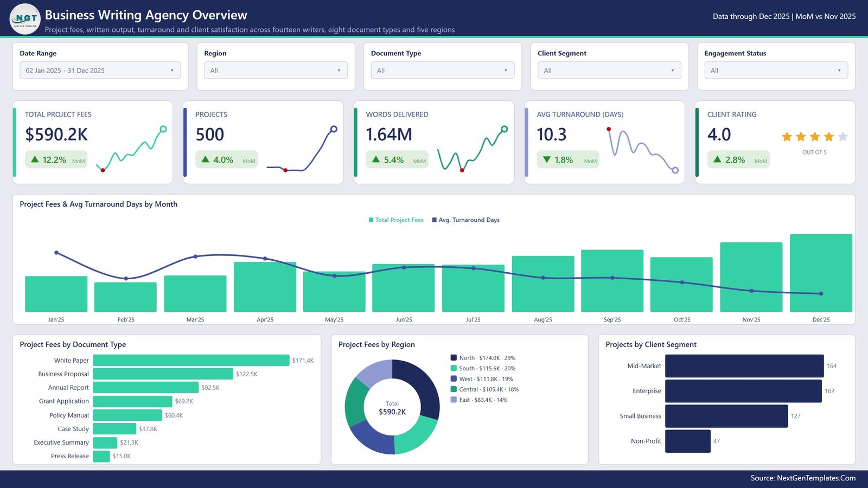Click the Small Business segment bar
868x488 pixels.
[x=726, y=416]
